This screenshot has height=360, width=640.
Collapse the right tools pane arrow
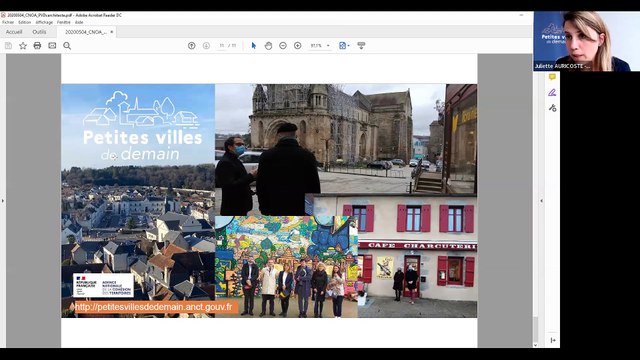(x=541, y=200)
